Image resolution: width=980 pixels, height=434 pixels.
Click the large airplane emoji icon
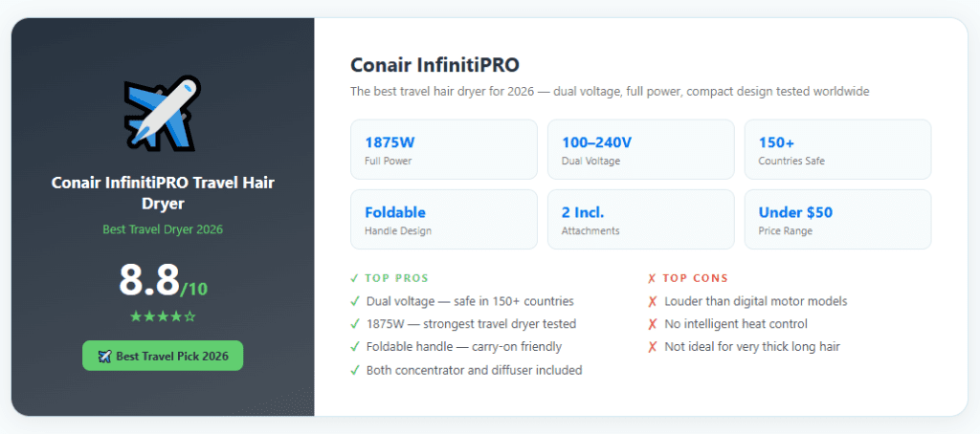click(163, 113)
